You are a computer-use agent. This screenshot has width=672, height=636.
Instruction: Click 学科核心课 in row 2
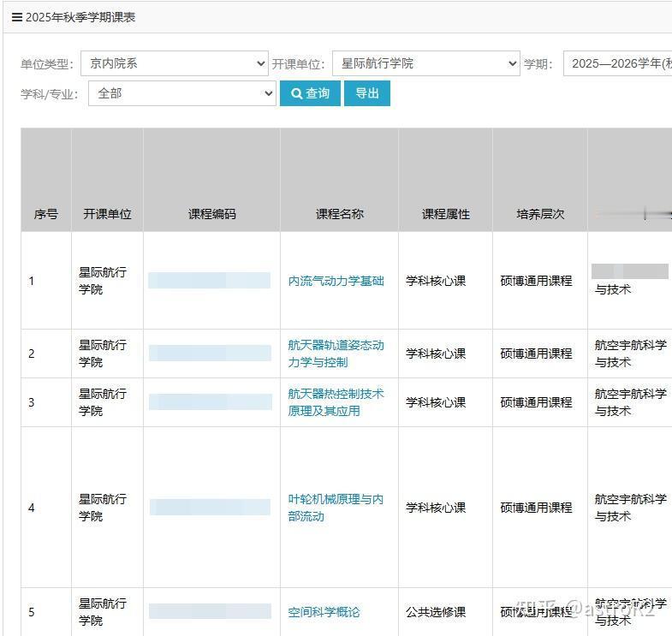click(436, 354)
